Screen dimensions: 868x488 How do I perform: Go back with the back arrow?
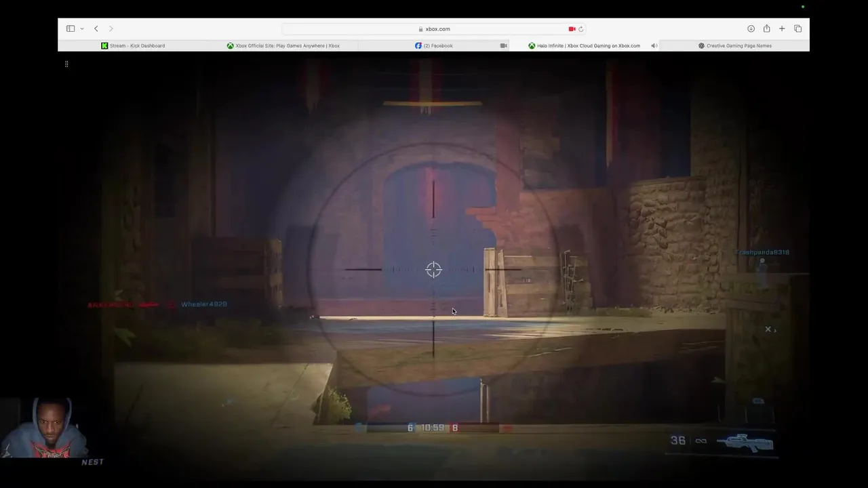(x=96, y=28)
